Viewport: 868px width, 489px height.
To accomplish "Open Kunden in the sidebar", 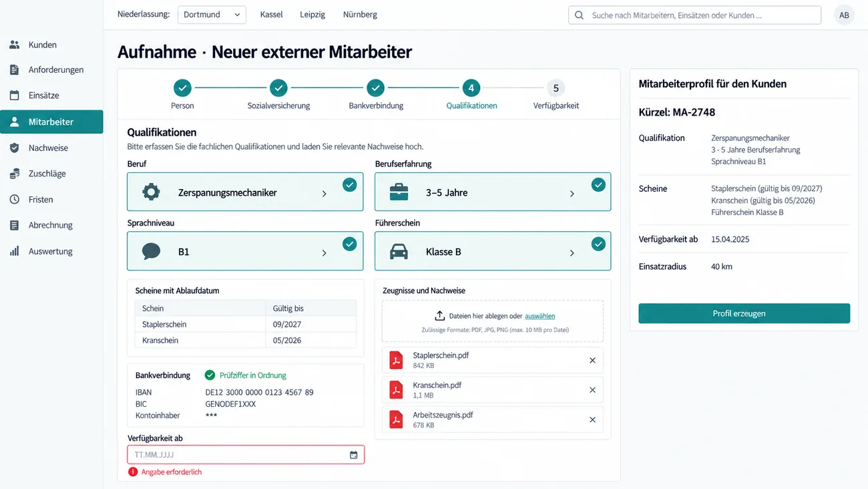I will [51, 45].
